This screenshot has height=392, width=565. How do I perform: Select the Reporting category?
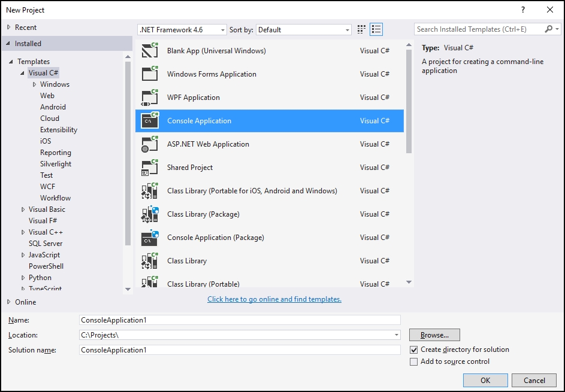click(56, 153)
